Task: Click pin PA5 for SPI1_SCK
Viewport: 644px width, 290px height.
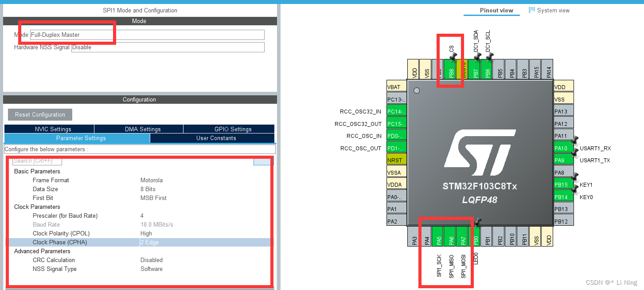Action: [438, 236]
